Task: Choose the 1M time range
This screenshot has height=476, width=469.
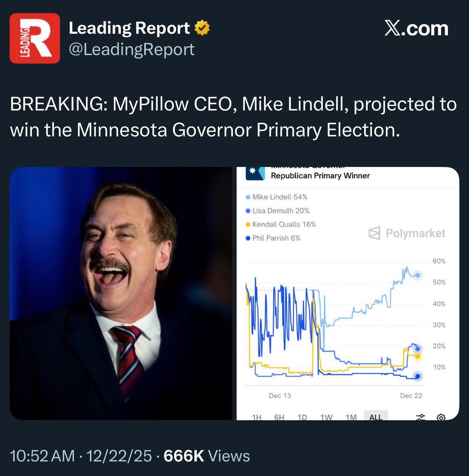Action: pyautogui.click(x=351, y=417)
